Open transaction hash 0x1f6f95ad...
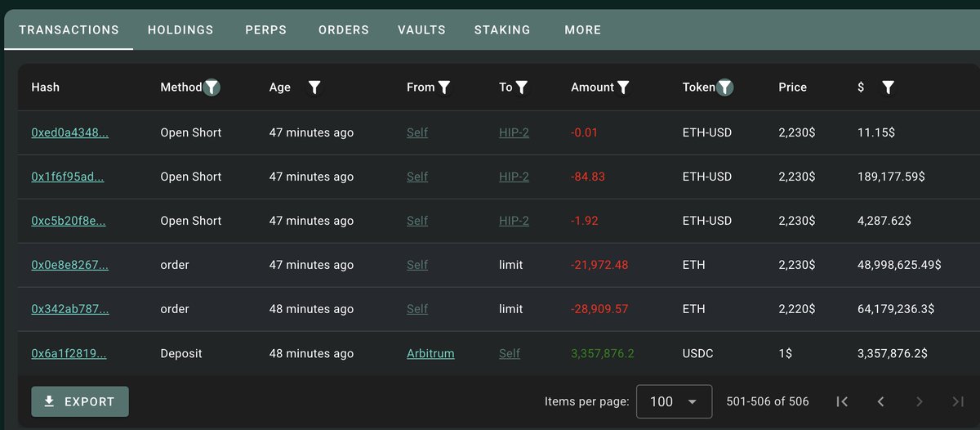 [x=68, y=177]
